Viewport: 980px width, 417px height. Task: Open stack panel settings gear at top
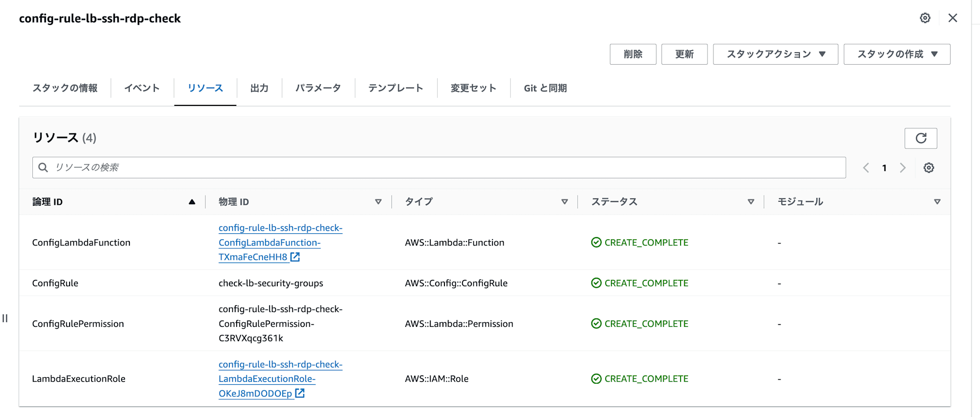click(x=925, y=18)
